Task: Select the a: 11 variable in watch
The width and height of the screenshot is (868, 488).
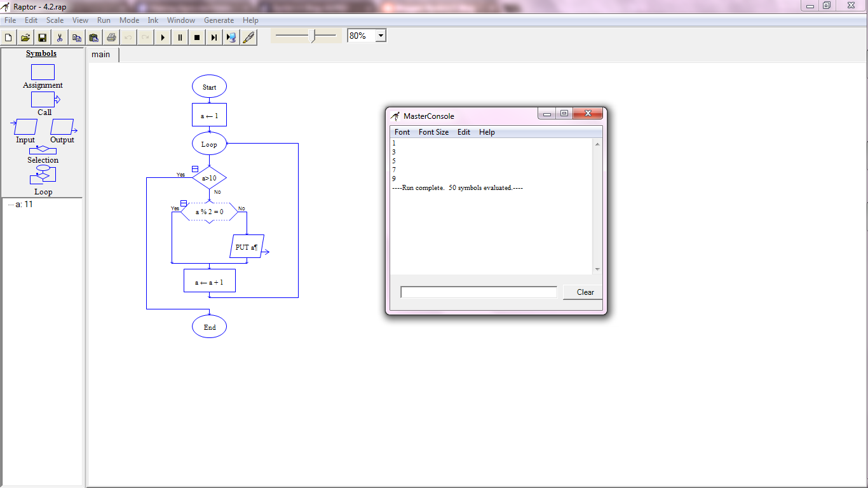Action: click(x=24, y=205)
